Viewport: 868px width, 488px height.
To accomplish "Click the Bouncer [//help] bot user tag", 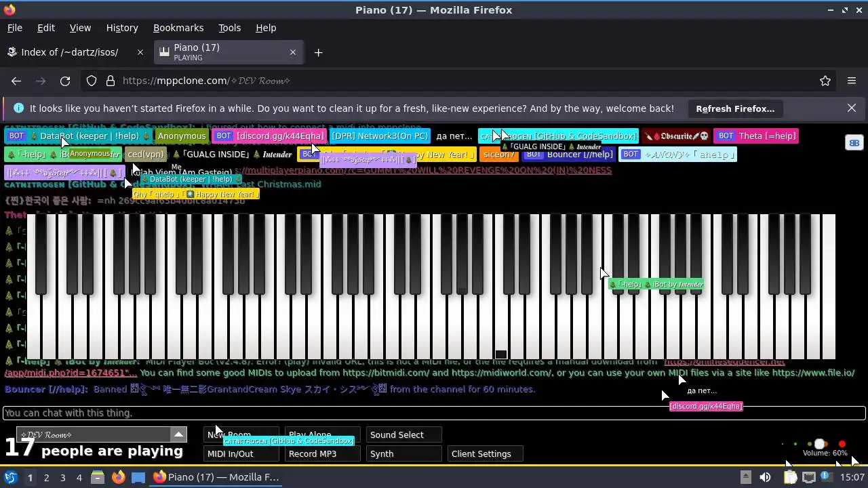I will pyautogui.click(x=568, y=155).
